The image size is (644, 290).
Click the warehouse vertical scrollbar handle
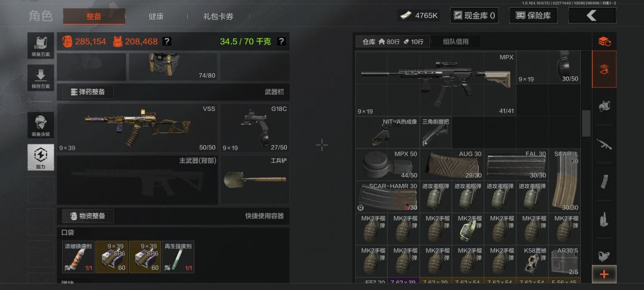click(586, 124)
